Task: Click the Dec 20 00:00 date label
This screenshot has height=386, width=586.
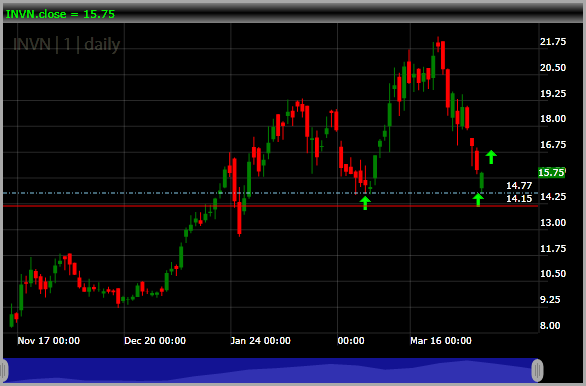Action: click(155, 341)
